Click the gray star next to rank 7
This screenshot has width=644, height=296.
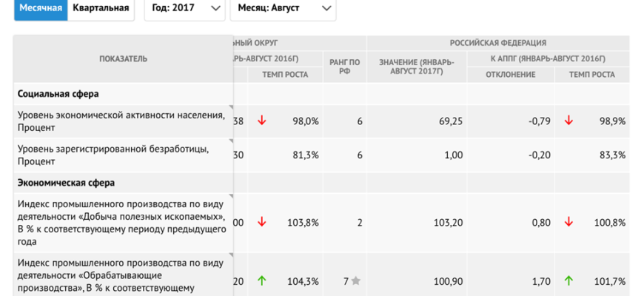[355, 280]
